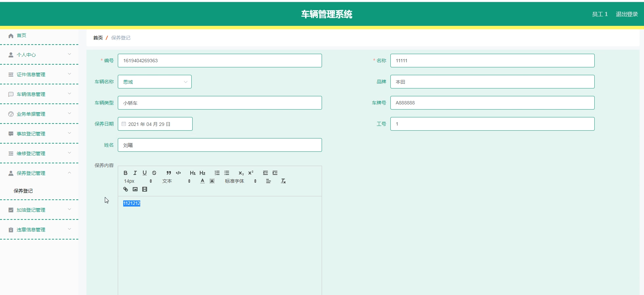Image resolution: width=644 pixels, height=295 pixels.
Task: Click the 工号 input field
Action: (492, 124)
